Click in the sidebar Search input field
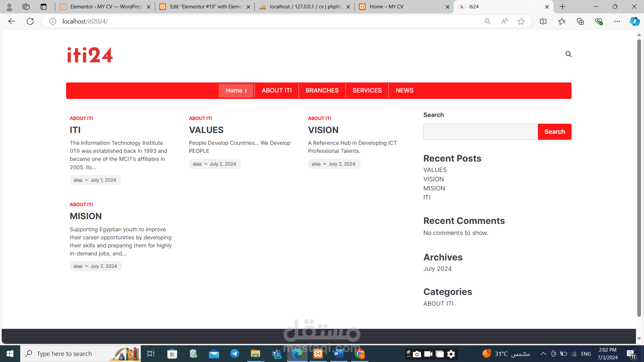This screenshot has width=644, height=362. pos(480,132)
